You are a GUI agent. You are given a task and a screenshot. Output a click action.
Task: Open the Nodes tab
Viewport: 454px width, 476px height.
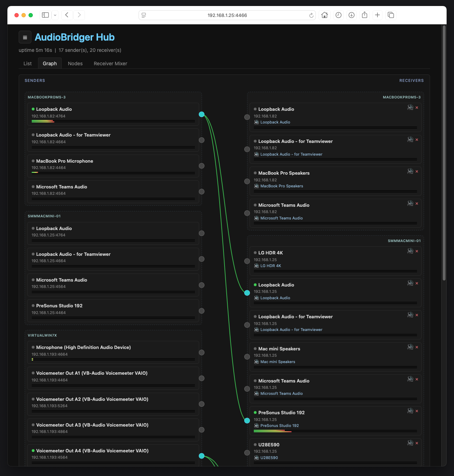click(75, 64)
